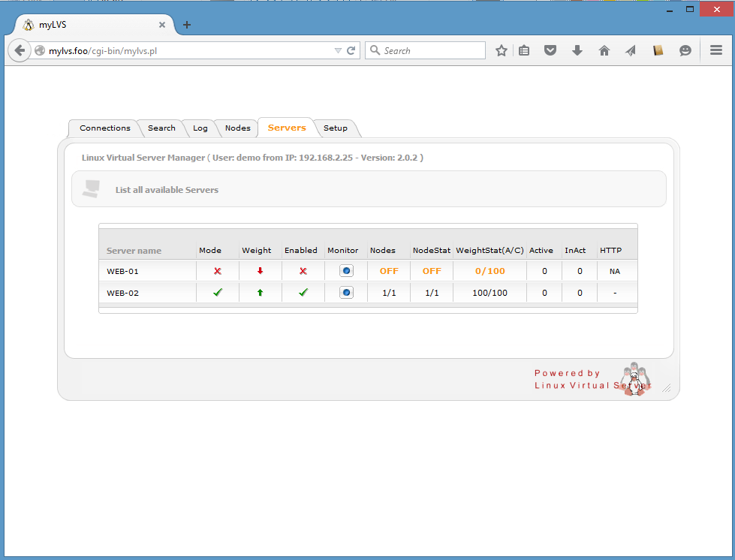Open the Log tab
Image resolution: width=735 pixels, height=560 pixels.
[200, 128]
